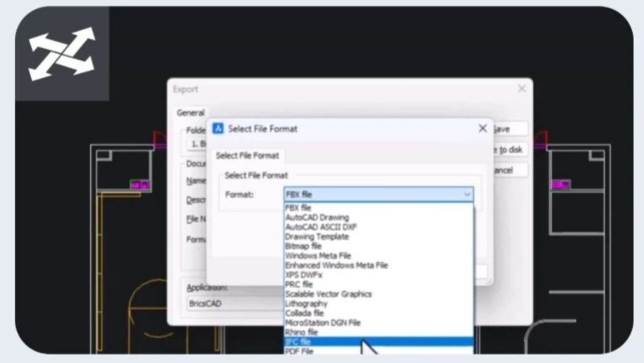Image resolution: width=644 pixels, height=363 pixels.
Task: Choose Collada file format
Action: point(378,313)
